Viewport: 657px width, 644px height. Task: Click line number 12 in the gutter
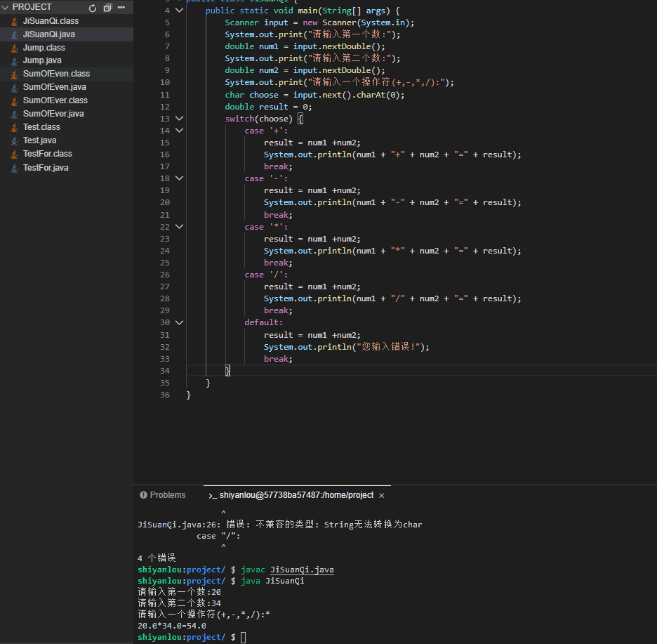coord(165,107)
